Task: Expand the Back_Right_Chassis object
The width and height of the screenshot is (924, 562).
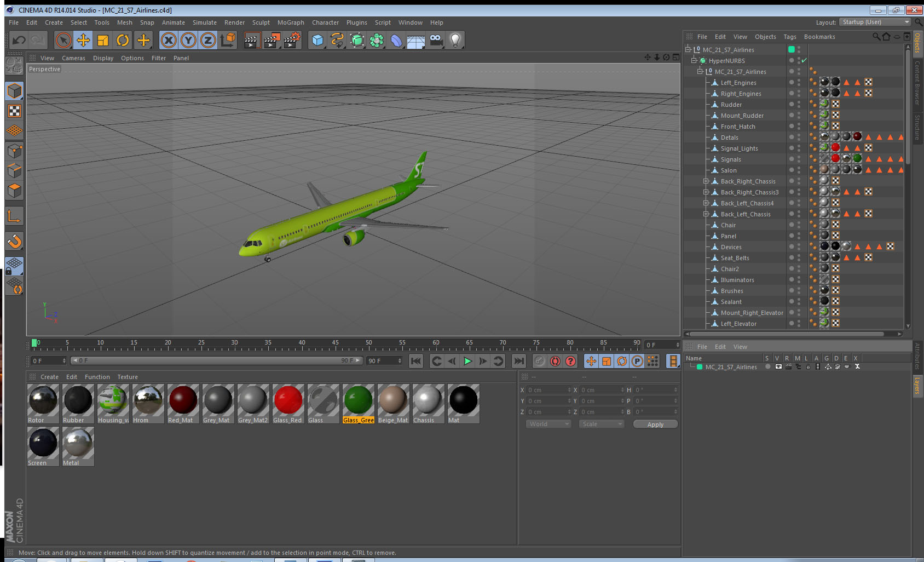Action: coord(706,181)
